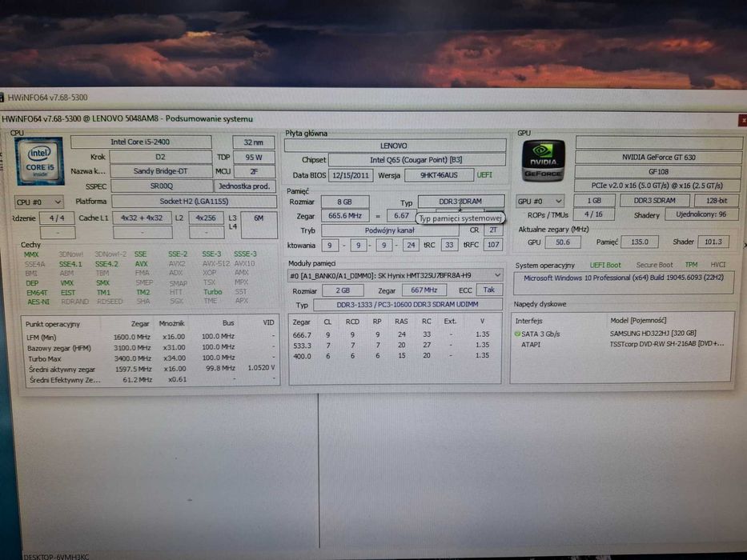
Task: Click the Interfejs column header
Action: tap(528, 321)
